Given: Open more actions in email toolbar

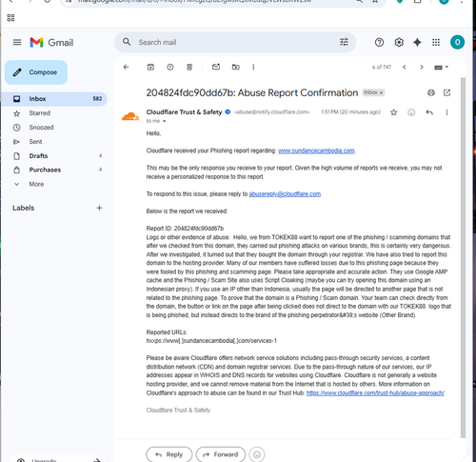Looking at the screenshot, I should pyautogui.click(x=253, y=67).
